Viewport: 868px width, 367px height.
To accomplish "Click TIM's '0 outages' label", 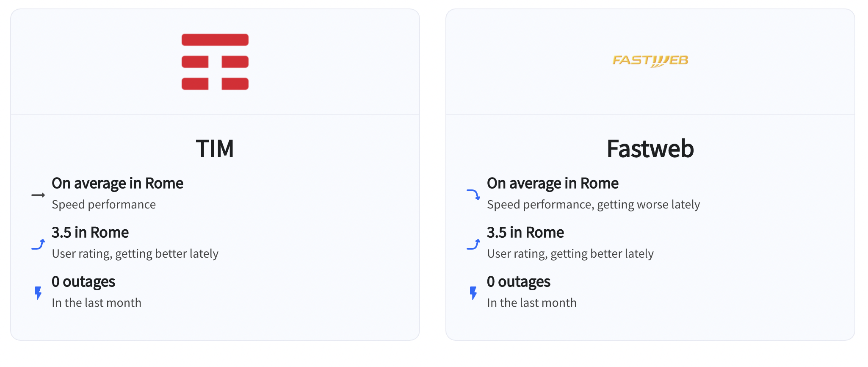I will (83, 282).
